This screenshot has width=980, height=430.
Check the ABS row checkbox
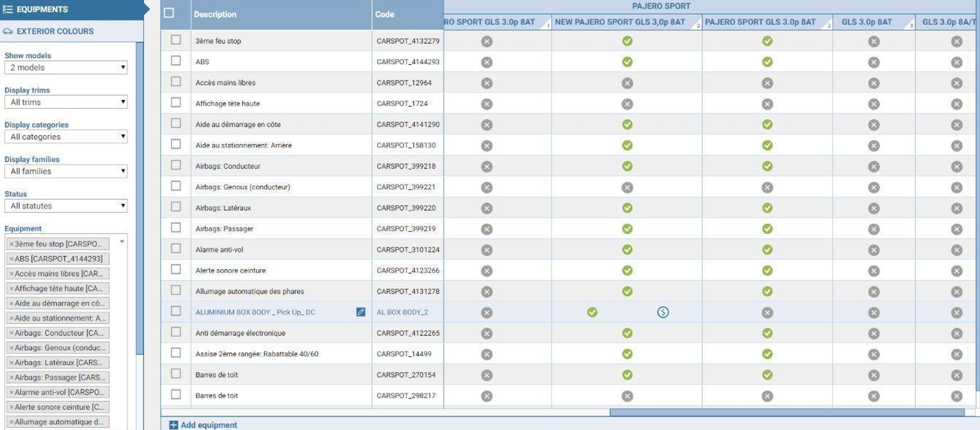pyautogui.click(x=176, y=61)
